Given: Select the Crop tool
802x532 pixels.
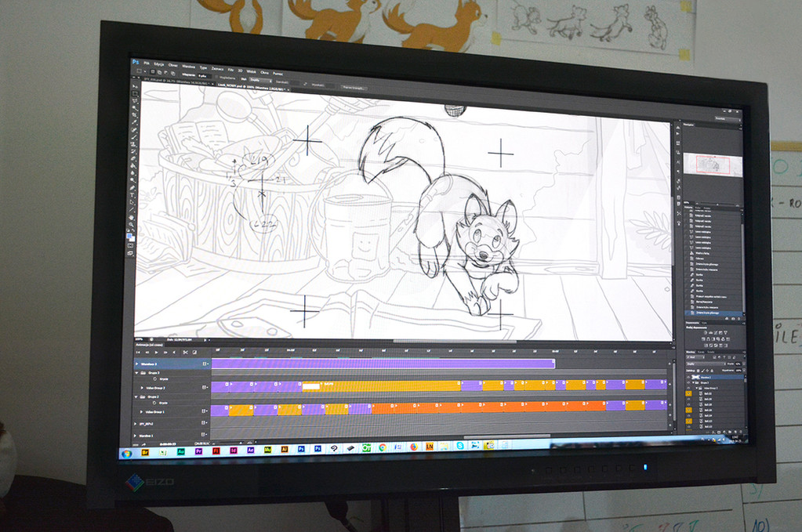Looking at the screenshot, I should (x=135, y=115).
